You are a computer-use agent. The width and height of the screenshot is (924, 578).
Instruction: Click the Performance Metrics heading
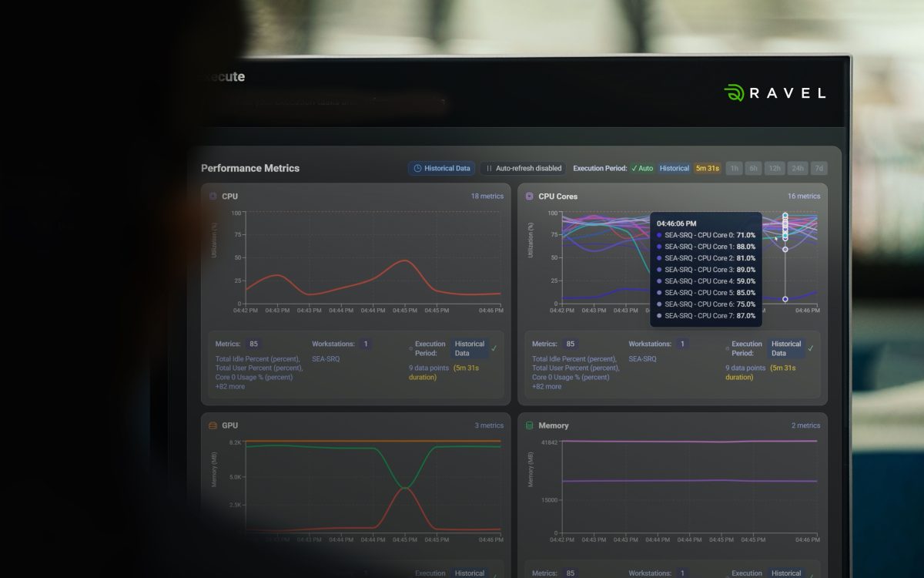250,168
